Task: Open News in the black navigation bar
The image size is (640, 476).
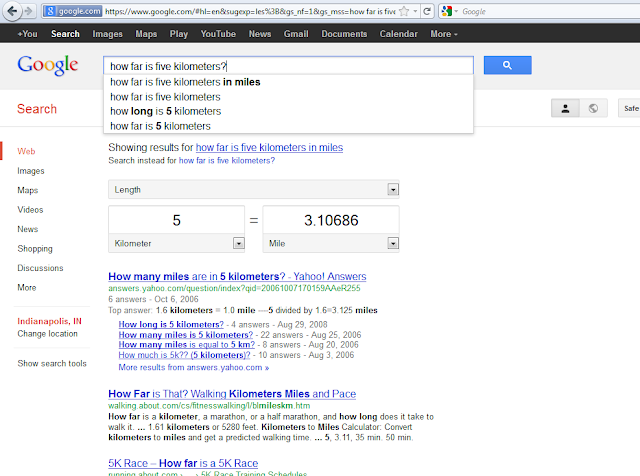Action: [x=260, y=34]
